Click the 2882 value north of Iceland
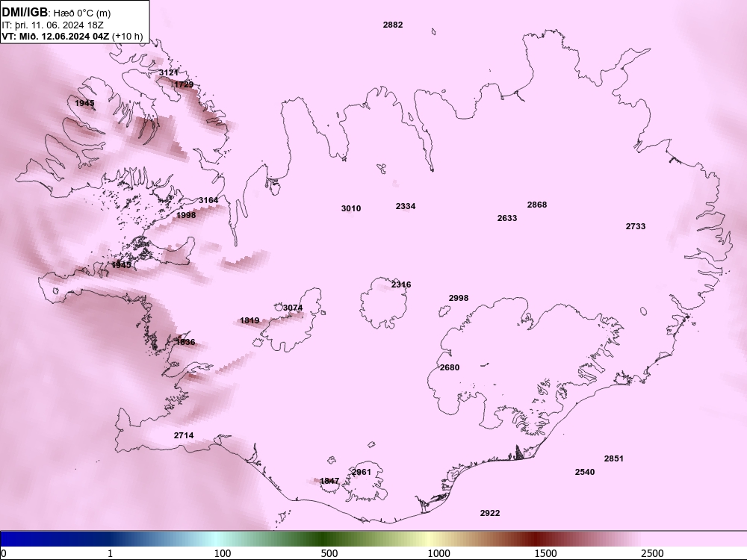This screenshot has height=560, width=747. point(393,25)
